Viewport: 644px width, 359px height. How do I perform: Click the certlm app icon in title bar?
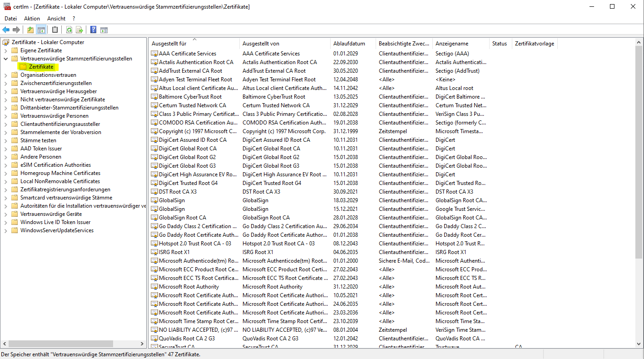pos(7,6)
